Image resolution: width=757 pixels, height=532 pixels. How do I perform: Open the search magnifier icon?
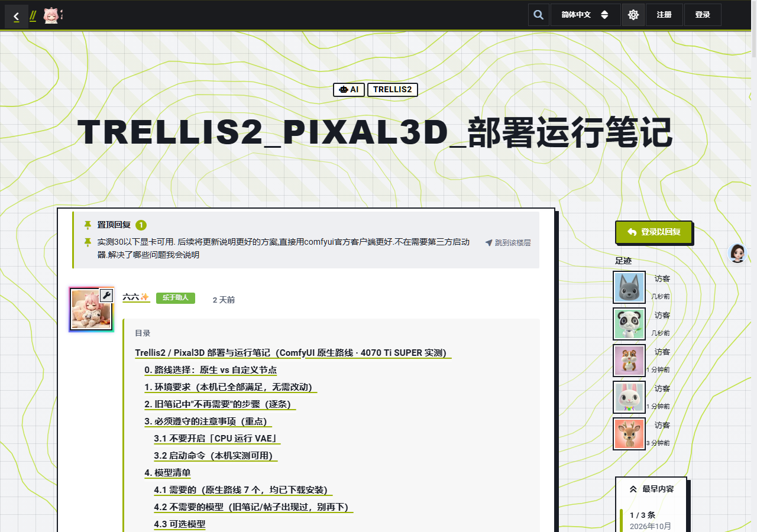[538, 15]
